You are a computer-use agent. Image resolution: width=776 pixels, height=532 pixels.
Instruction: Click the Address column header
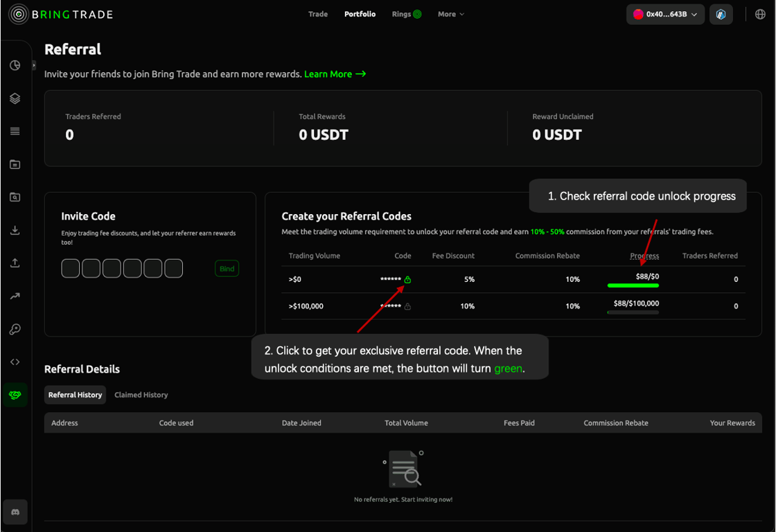coord(65,423)
